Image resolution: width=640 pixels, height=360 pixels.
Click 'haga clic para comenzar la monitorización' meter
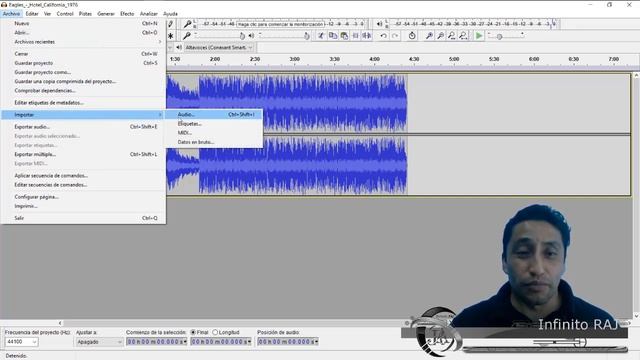[x=280, y=24]
